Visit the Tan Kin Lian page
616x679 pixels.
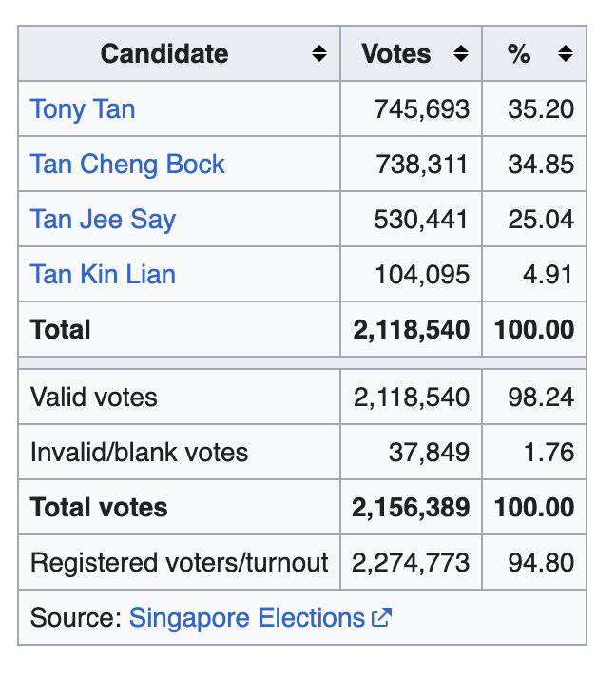coord(103,275)
